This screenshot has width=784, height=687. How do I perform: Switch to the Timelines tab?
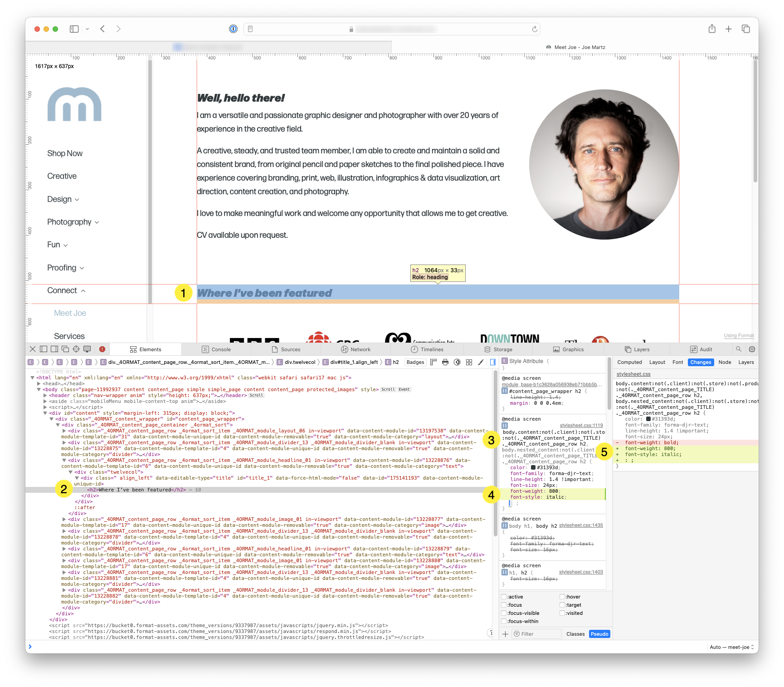point(427,349)
